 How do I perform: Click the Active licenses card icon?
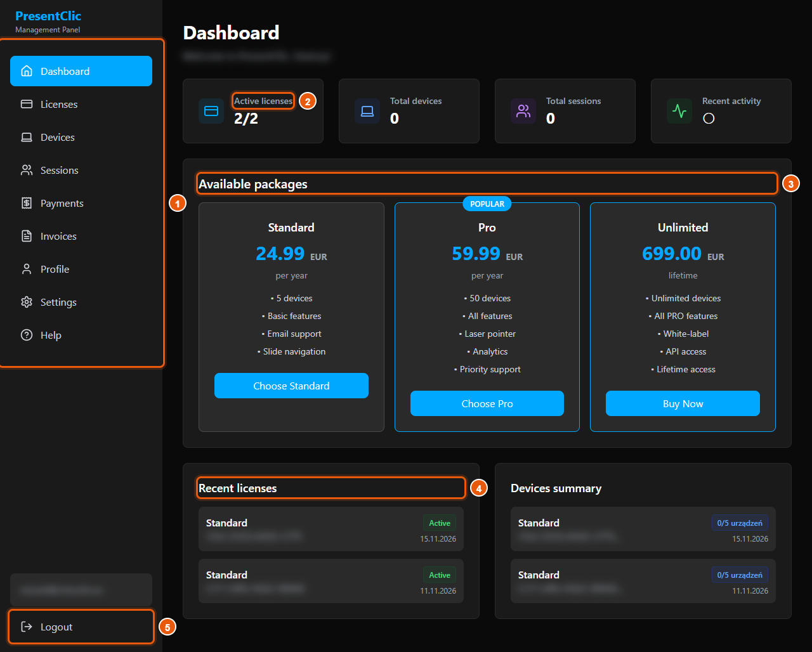211,111
